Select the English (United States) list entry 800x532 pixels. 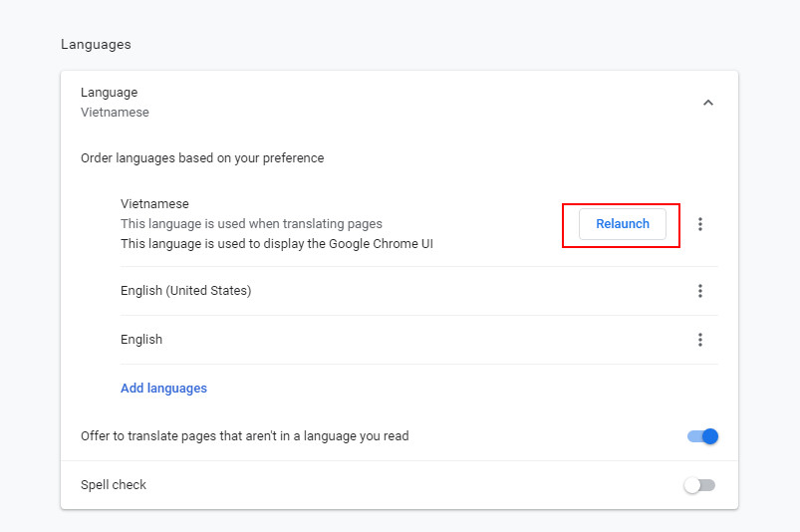tap(185, 291)
